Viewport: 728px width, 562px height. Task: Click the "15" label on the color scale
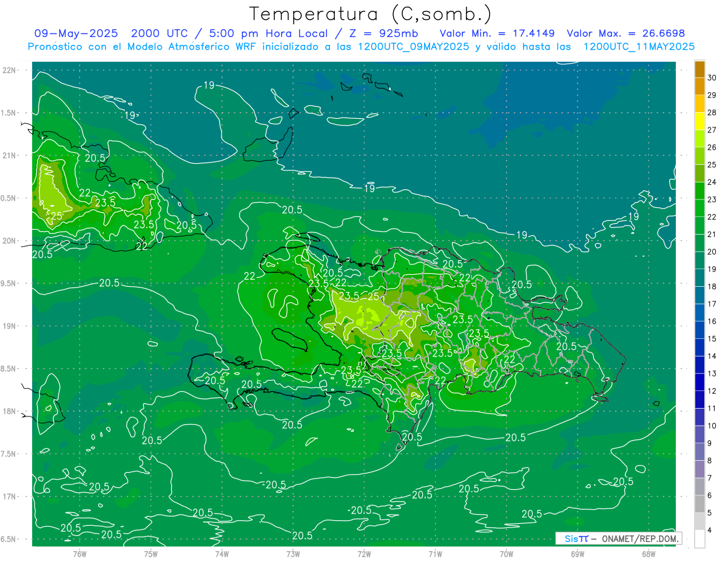point(712,338)
